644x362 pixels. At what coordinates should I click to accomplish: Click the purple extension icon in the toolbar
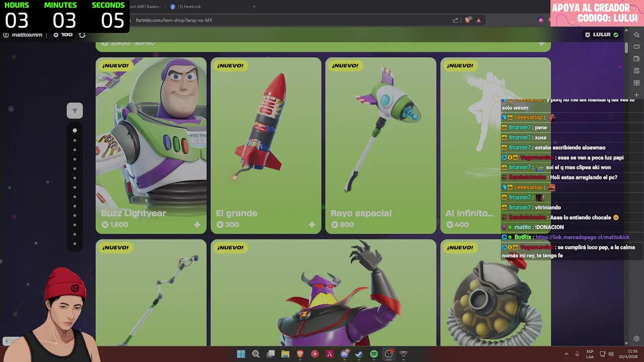[x=541, y=20]
